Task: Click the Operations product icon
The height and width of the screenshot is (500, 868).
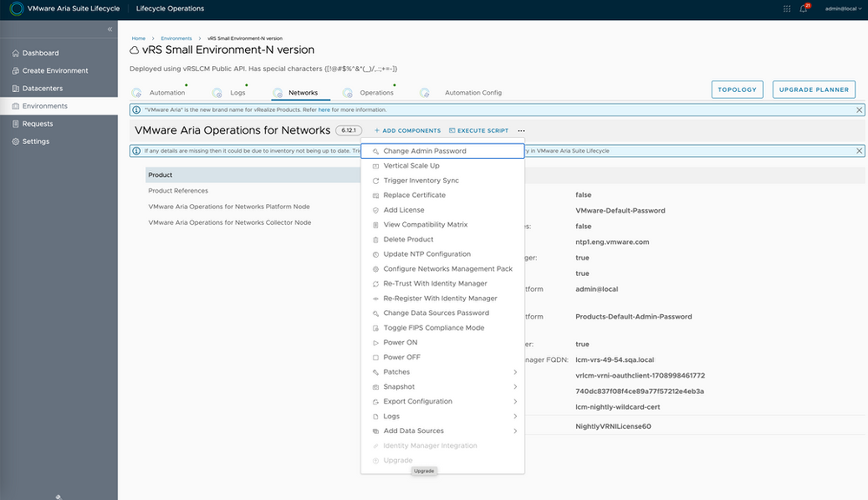Action: click(x=347, y=93)
